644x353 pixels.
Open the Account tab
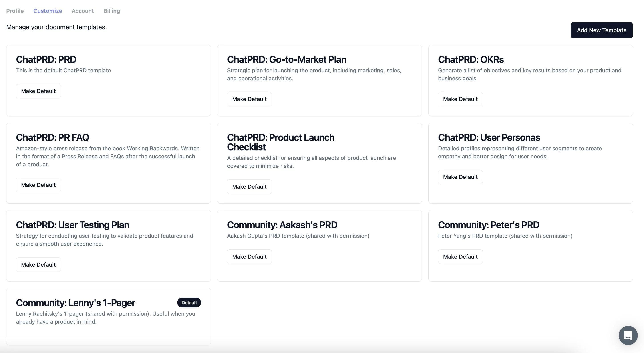pyautogui.click(x=83, y=11)
